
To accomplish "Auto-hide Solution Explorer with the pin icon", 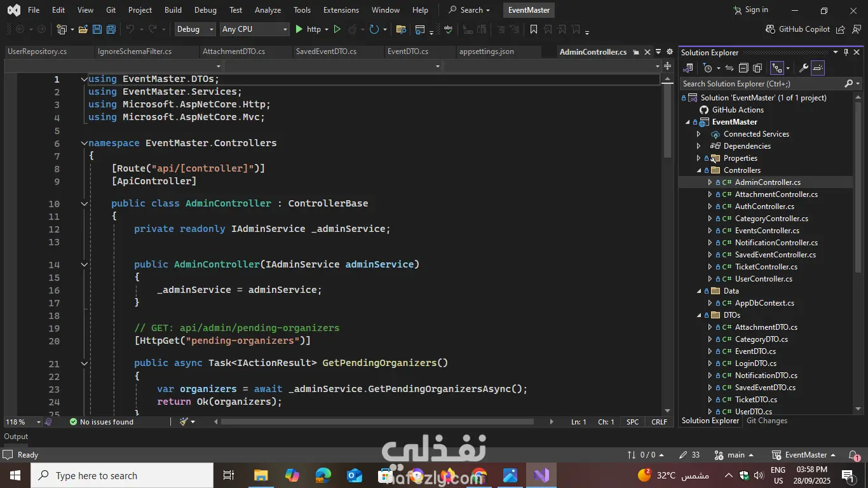I will pyautogui.click(x=846, y=52).
